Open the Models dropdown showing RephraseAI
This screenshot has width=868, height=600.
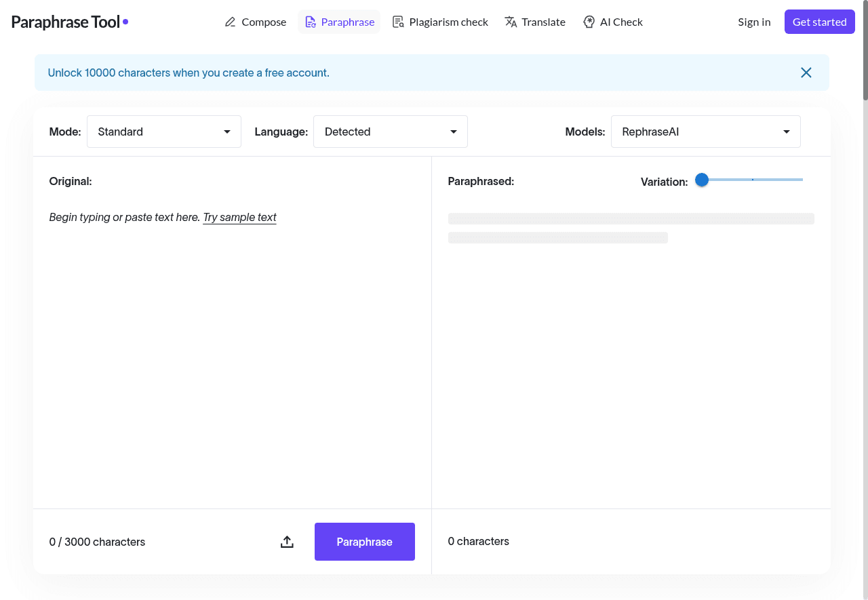pos(705,132)
